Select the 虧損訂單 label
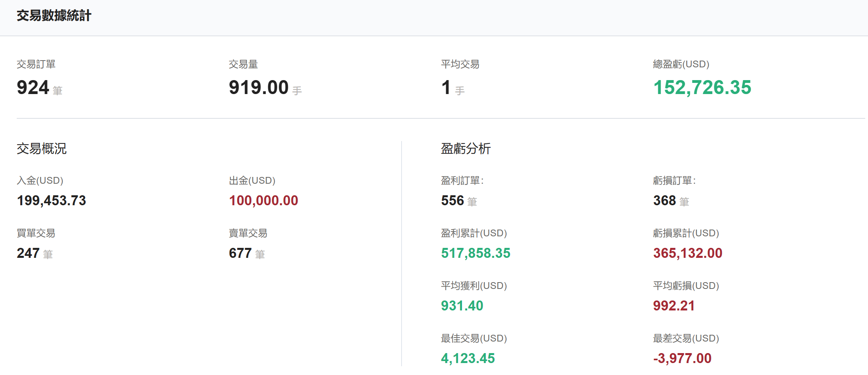 (675, 181)
